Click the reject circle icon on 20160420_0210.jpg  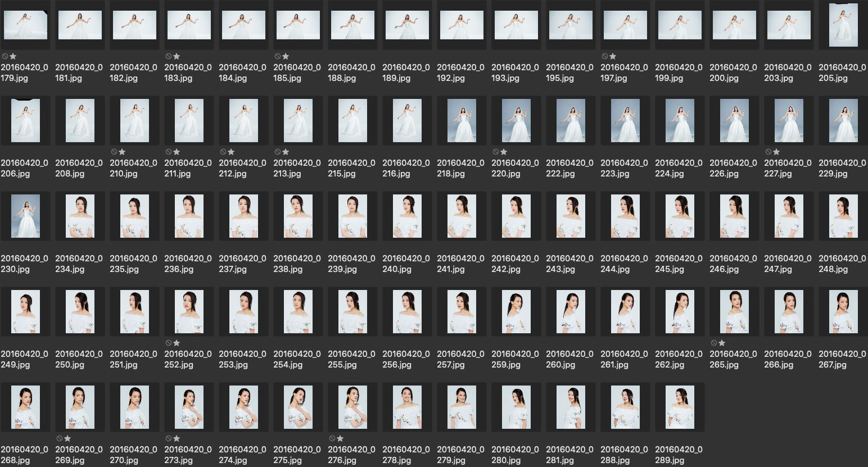click(114, 152)
